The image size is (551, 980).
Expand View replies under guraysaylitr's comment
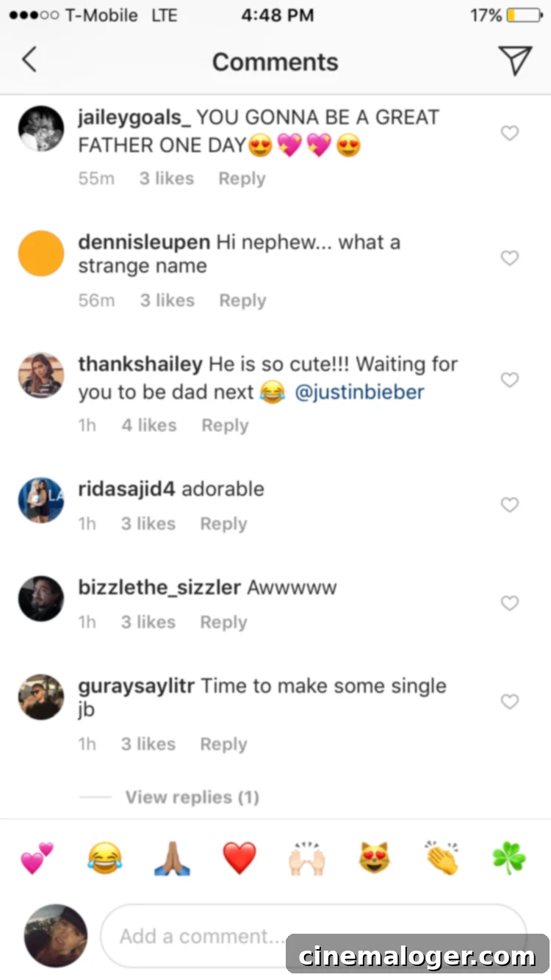click(x=192, y=796)
